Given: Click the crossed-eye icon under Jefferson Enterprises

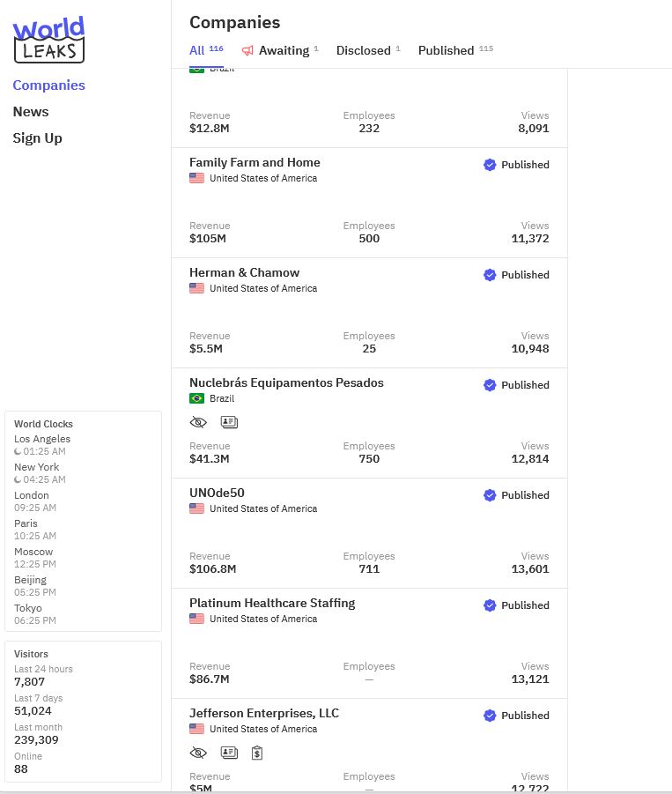Looking at the screenshot, I should [198, 753].
